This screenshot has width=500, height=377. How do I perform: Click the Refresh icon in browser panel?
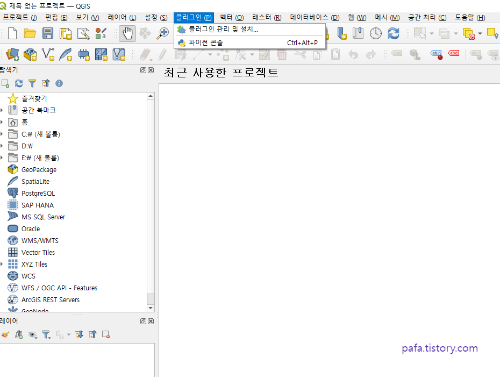tap(19, 83)
